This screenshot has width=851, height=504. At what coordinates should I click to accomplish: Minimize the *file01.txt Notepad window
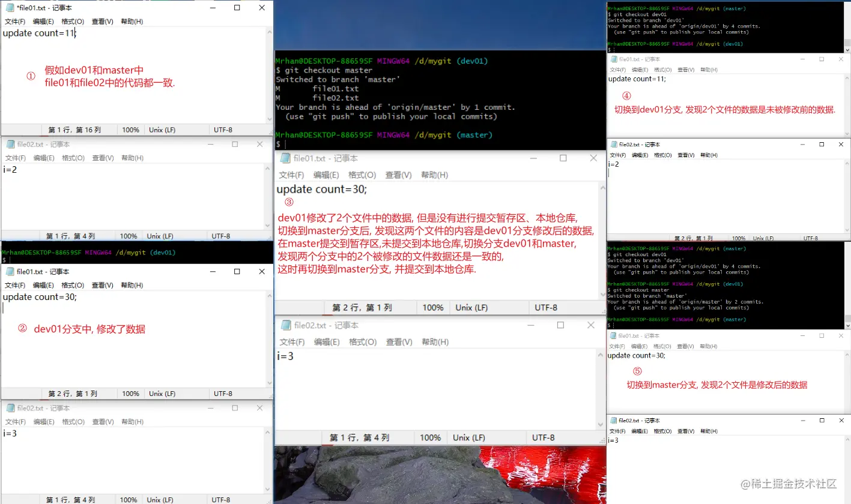tap(211, 8)
